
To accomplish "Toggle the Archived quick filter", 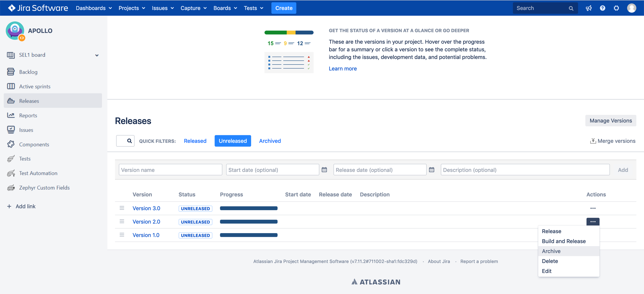I will (270, 141).
